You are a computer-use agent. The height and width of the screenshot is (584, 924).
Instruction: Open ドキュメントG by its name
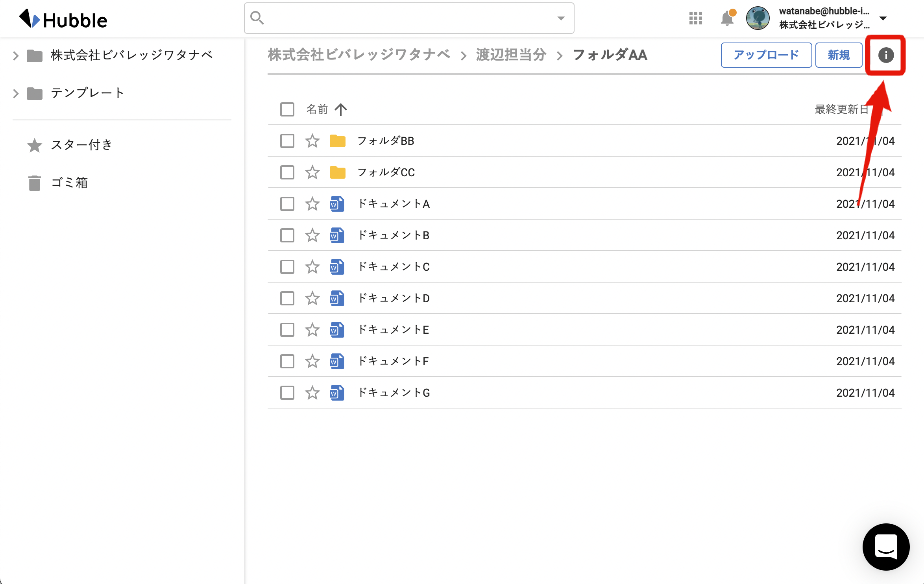(x=394, y=392)
